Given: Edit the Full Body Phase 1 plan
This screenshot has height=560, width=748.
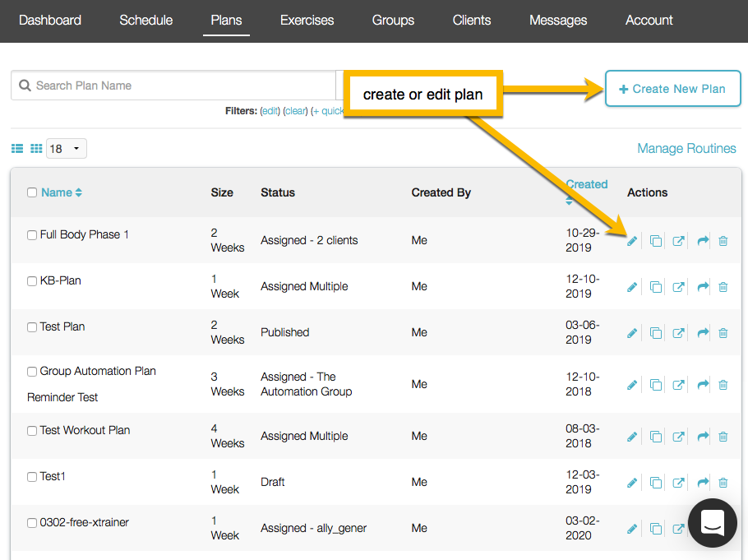Looking at the screenshot, I should point(632,241).
